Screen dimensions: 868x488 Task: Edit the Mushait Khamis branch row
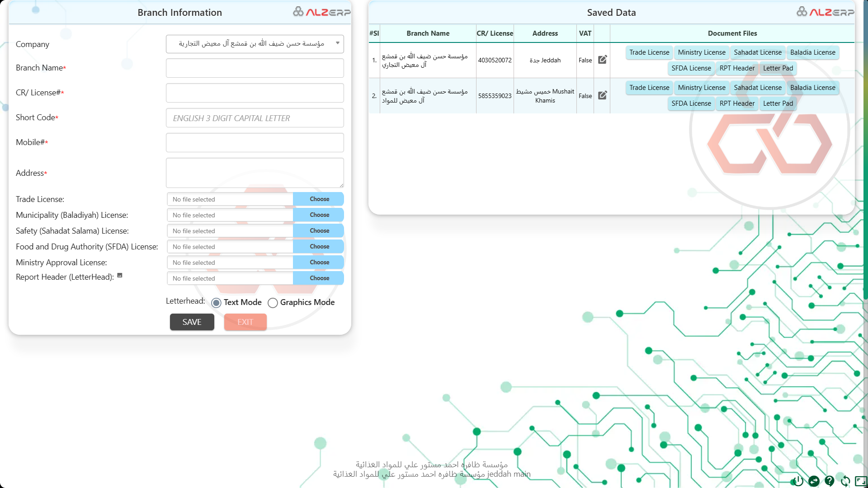[602, 95]
